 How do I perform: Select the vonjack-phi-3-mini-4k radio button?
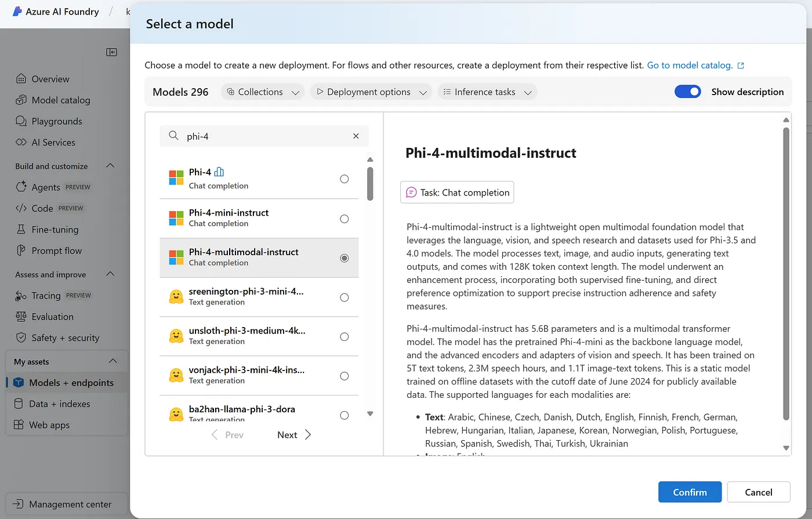(x=345, y=376)
